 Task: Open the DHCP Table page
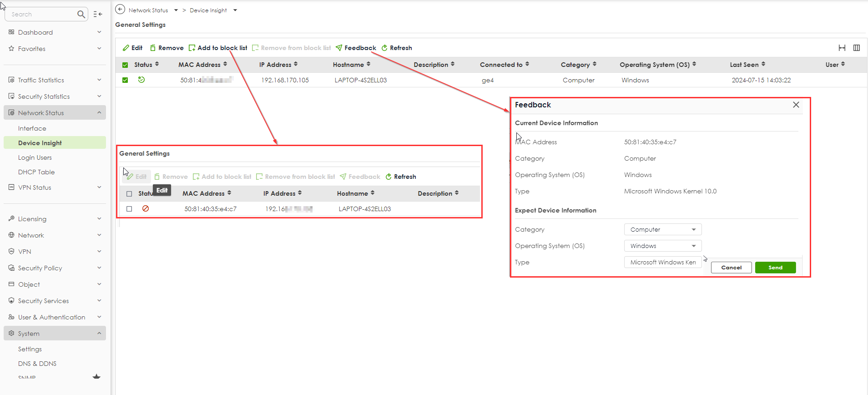(x=36, y=172)
